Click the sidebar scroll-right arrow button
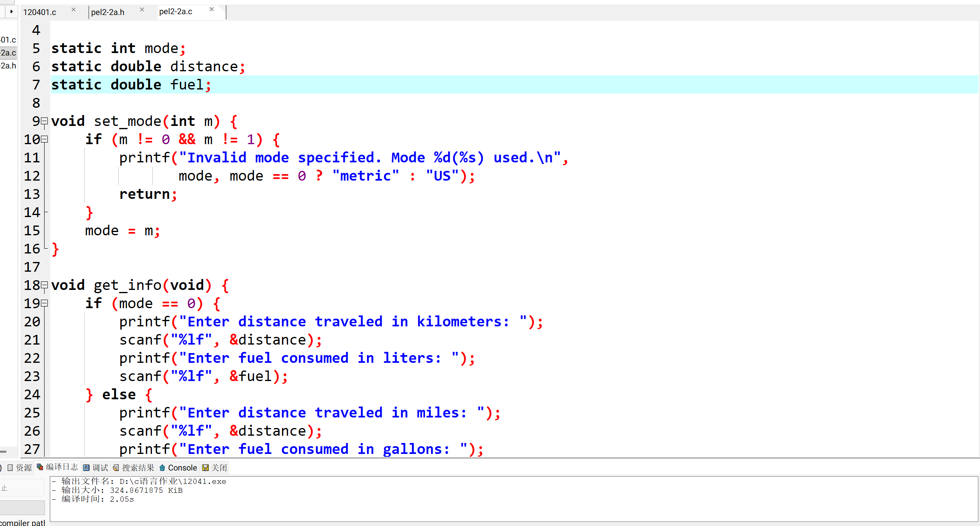This screenshot has width=980, height=526. (11, 11)
